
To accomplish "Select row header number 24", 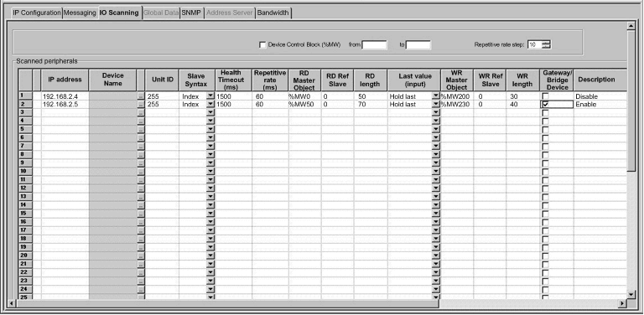I will point(25,289).
